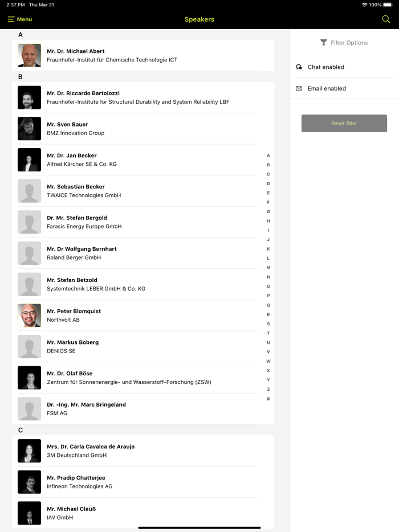Click the chat bubble icon
Screen dimensions: 399x532
[299, 67]
